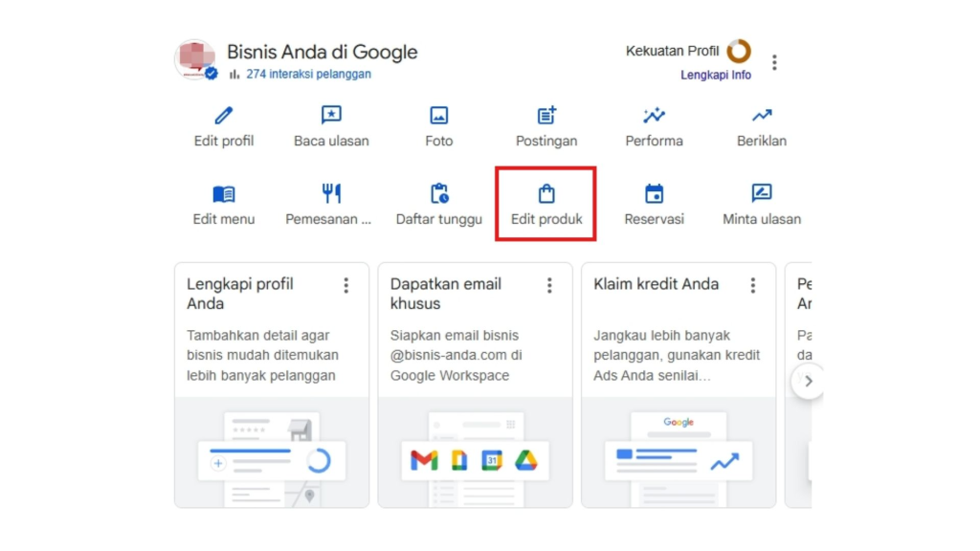The height and width of the screenshot is (551, 980).
Task: Open the Foto image icon
Action: pos(438,115)
